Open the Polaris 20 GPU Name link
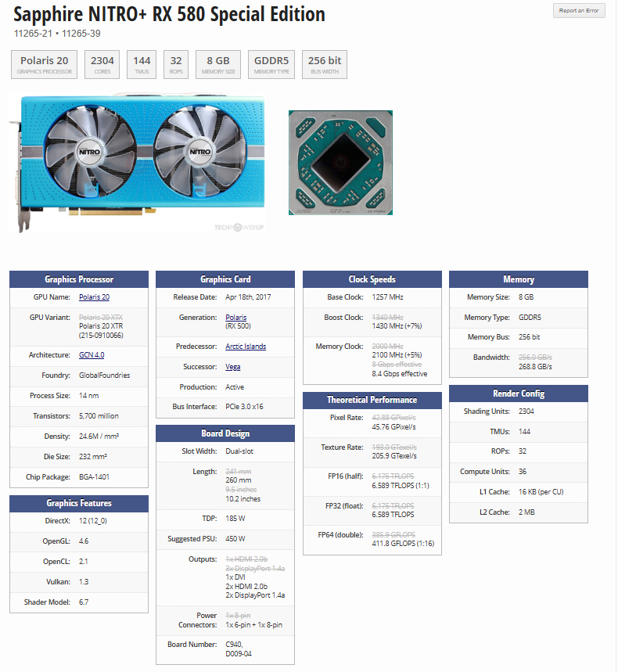Screen dimensions: 618x672 point(94,297)
